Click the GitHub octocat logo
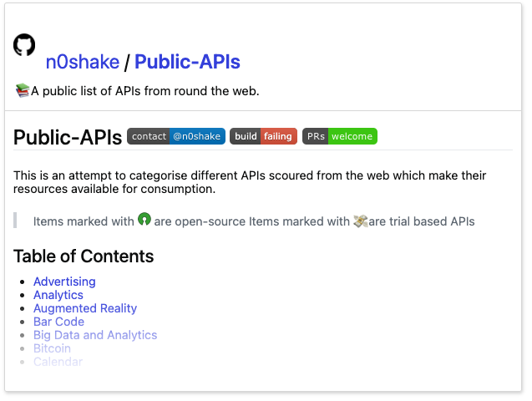The width and height of the screenshot is (532, 401). 24,44
